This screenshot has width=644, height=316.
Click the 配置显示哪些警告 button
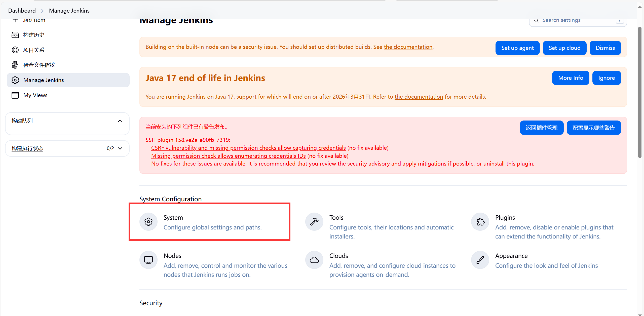(594, 128)
